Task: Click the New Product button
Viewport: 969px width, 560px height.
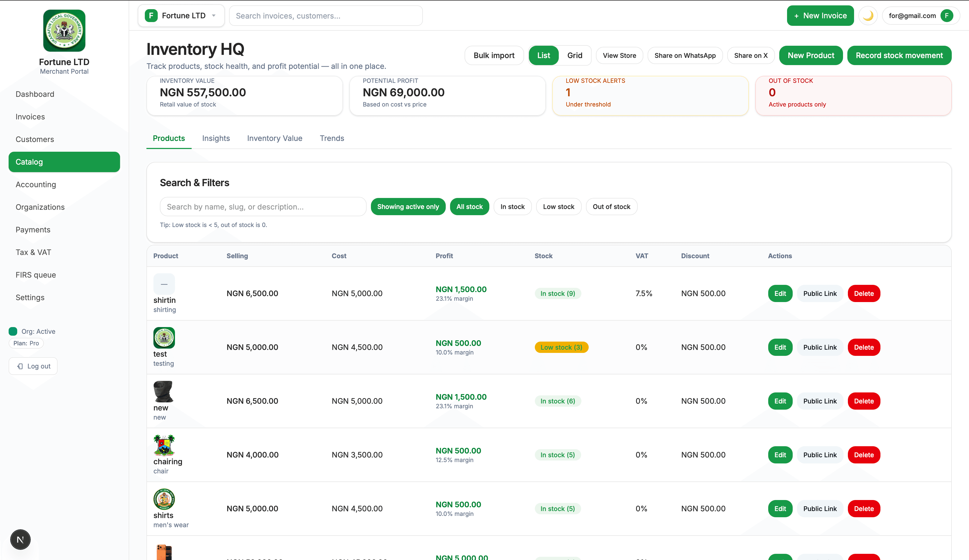Action: coord(810,55)
